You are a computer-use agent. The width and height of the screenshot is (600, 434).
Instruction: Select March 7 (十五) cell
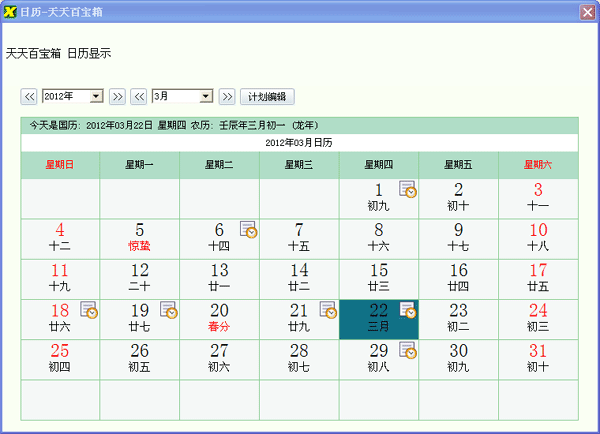pos(299,239)
